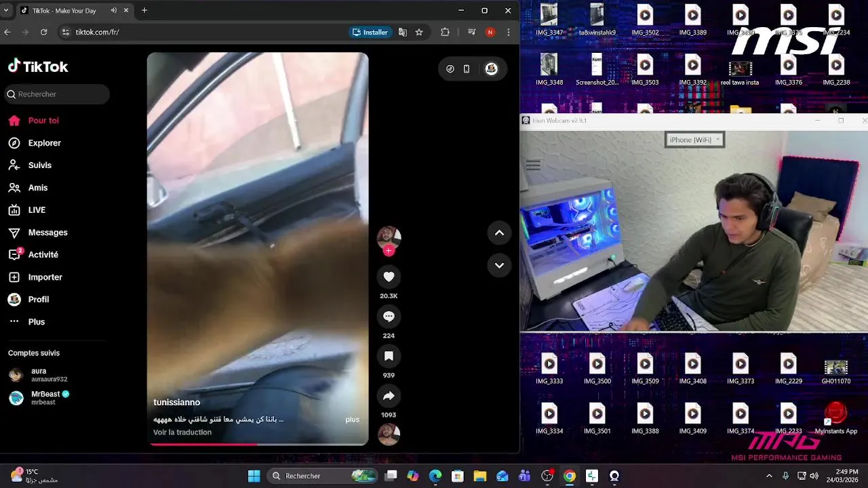868x488 pixels.
Task: Translate the page via the address bar icon
Action: coord(403,32)
